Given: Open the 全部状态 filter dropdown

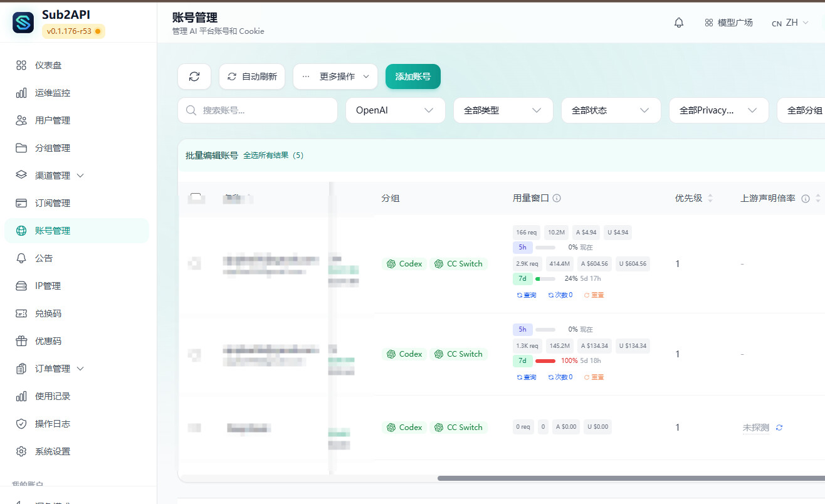Looking at the screenshot, I should pyautogui.click(x=611, y=110).
